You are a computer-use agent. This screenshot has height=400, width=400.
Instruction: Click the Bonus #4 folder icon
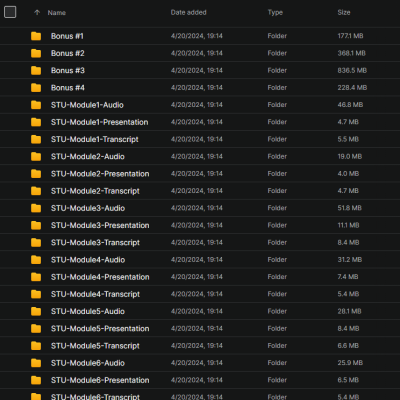(36, 88)
